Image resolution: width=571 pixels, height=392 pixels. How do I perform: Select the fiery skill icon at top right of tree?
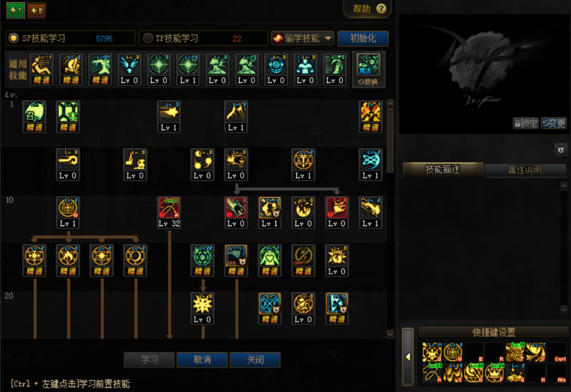371,113
